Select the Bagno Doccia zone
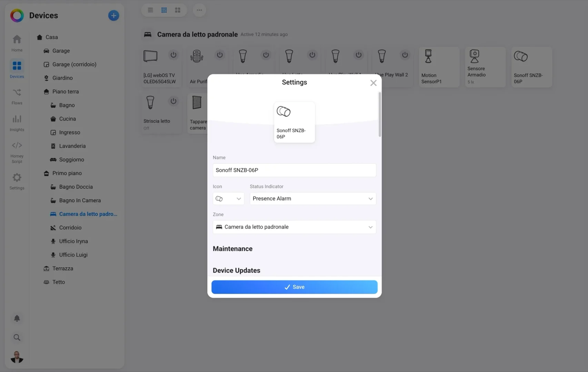This screenshot has height=372, width=588. [76, 187]
